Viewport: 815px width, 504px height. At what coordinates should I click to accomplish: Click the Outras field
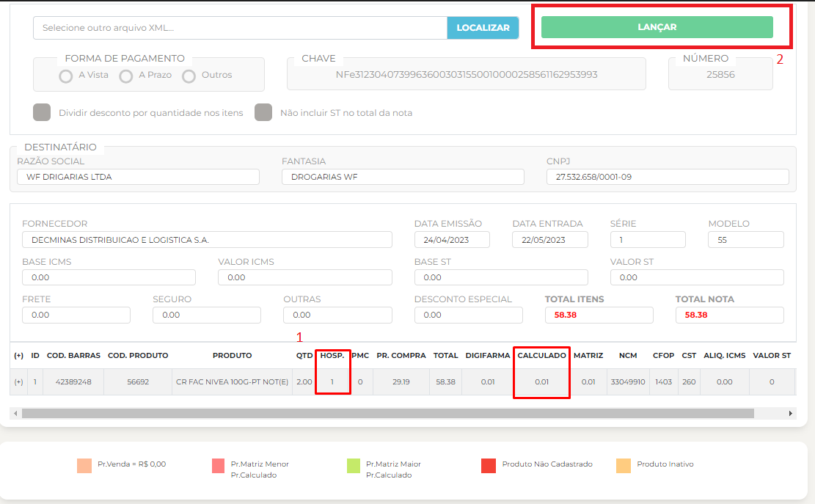coord(337,315)
